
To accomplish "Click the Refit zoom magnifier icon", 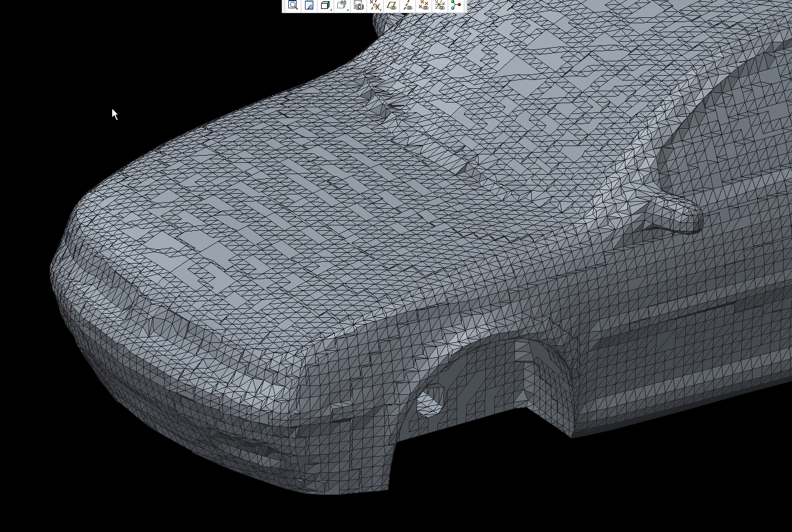I will tap(293, 5).
